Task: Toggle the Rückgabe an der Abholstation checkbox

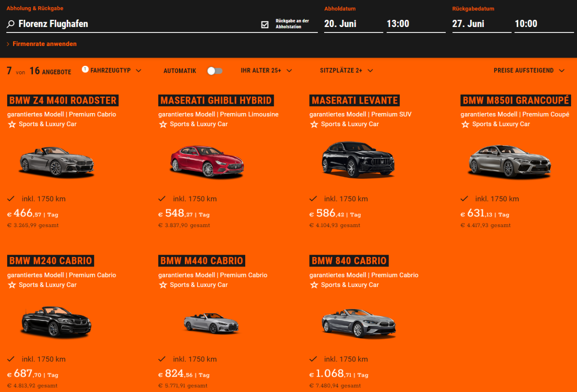Action: click(x=265, y=24)
